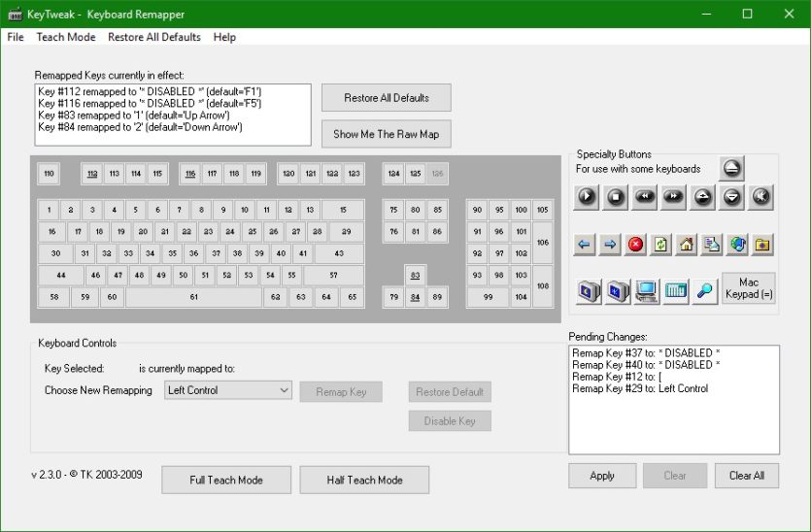The height and width of the screenshot is (532, 811).
Task: Select pending 'Remap Key #29 to: Left Control'
Action: [674, 388]
